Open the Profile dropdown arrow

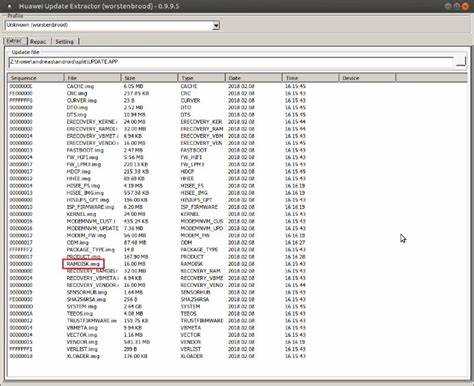(216, 25)
